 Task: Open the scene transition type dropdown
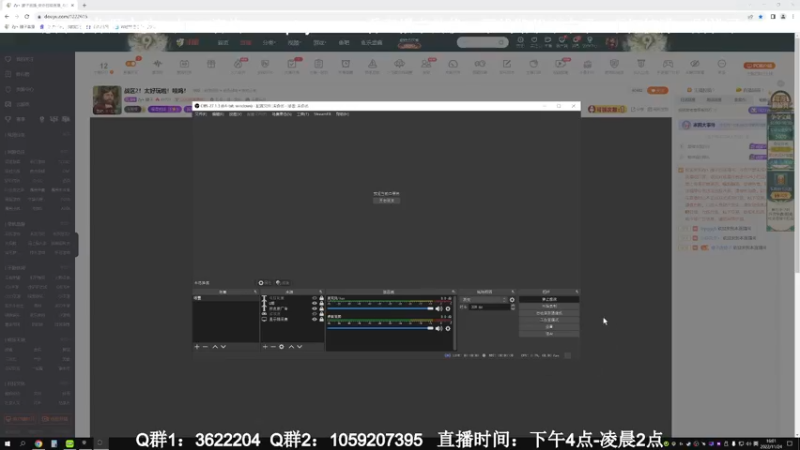point(484,300)
